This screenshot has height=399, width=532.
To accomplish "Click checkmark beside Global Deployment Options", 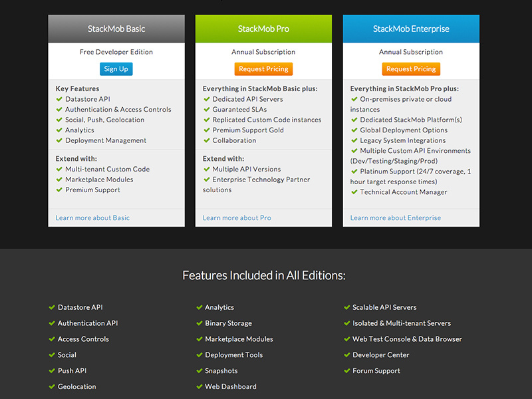I will [354, 130].
